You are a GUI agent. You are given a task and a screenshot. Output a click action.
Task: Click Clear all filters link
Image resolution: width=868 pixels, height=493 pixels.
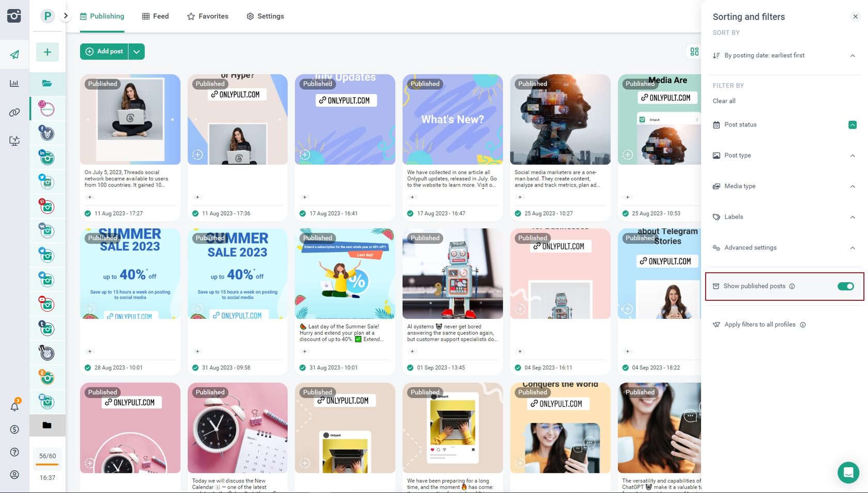click(724, 101)
